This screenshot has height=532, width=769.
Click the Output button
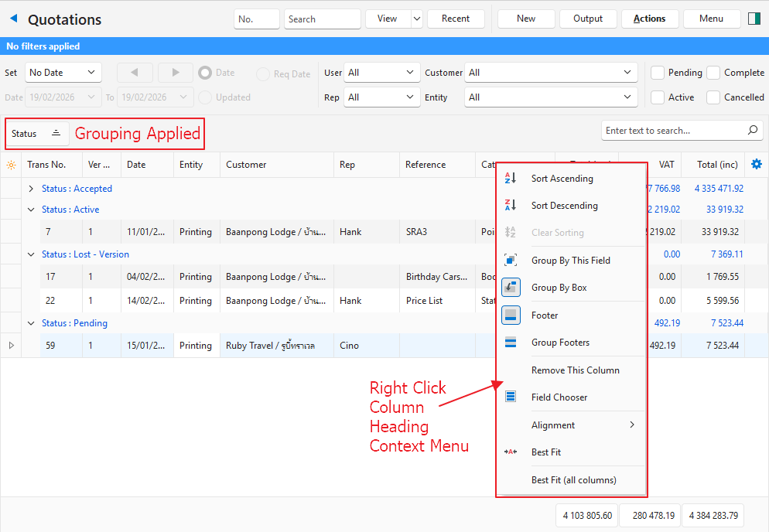(x=588, y=19)
